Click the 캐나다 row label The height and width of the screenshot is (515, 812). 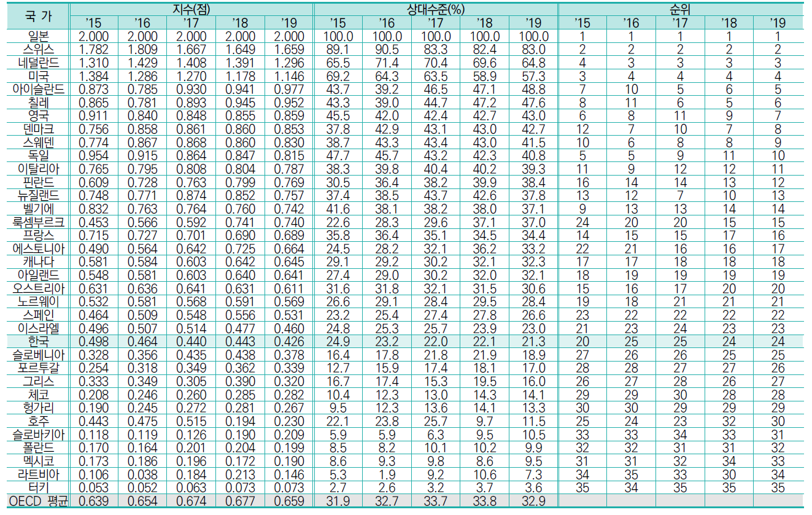[38, 262]
